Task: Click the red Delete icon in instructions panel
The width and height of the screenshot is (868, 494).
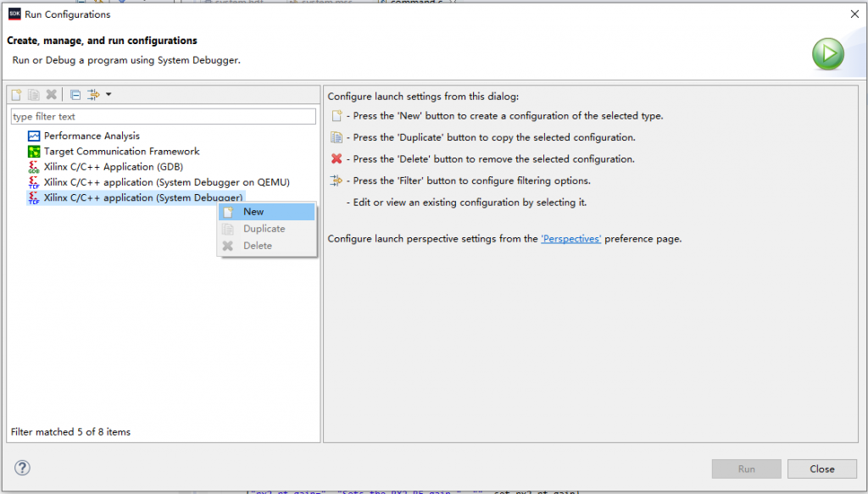Action: pyautogui.click(x=337, y=158)
